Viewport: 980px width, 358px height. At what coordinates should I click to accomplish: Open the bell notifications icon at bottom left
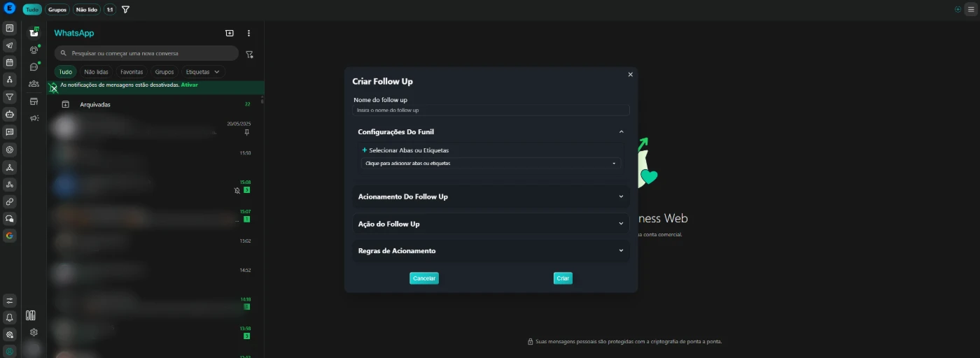[x=10, y=317]
